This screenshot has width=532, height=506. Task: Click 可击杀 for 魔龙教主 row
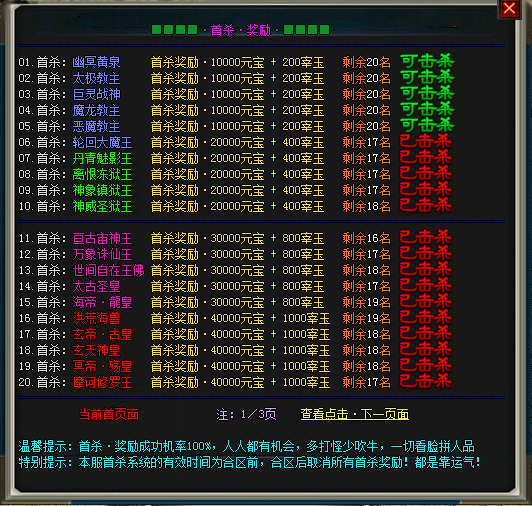(427, 110)
